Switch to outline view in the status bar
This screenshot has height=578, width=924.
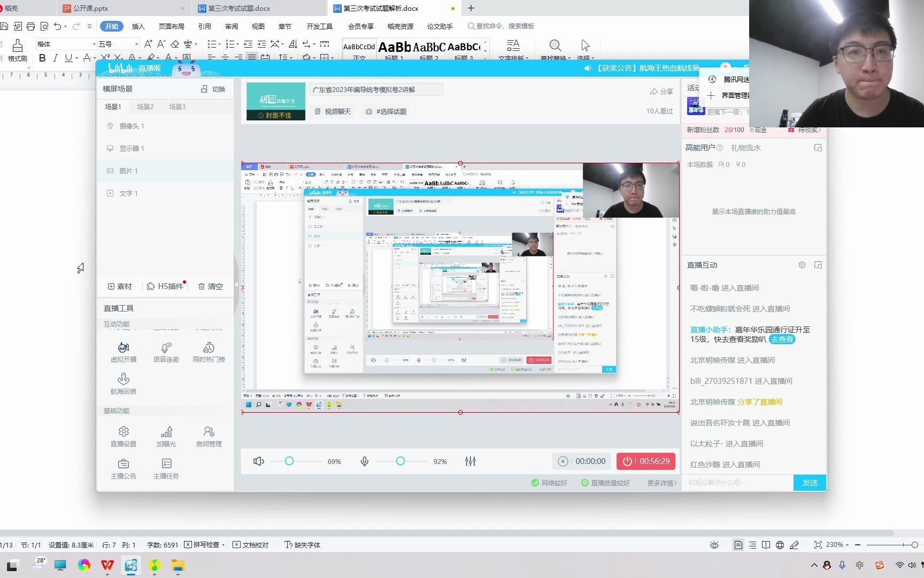pyautogui.click(x=752, y=545)
